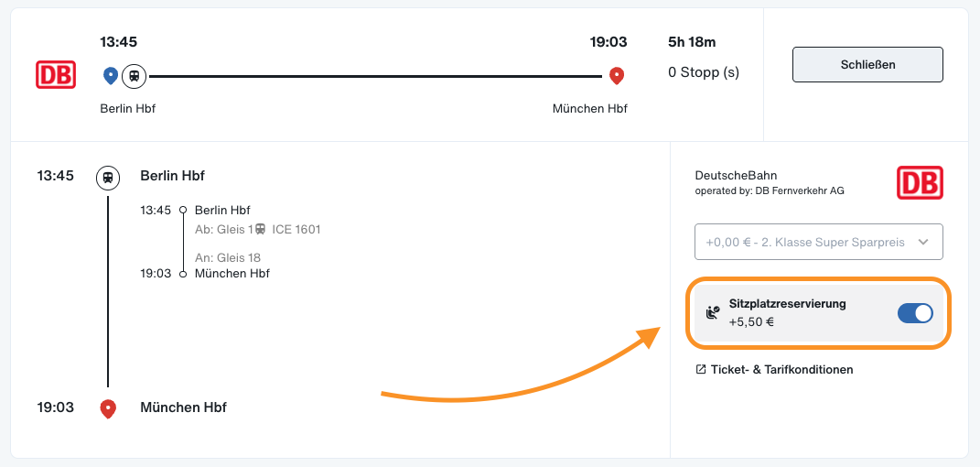Screen dimensions: 980x467
Task: Click the ICE 1601 train label
Action: [x=296, y=230]
